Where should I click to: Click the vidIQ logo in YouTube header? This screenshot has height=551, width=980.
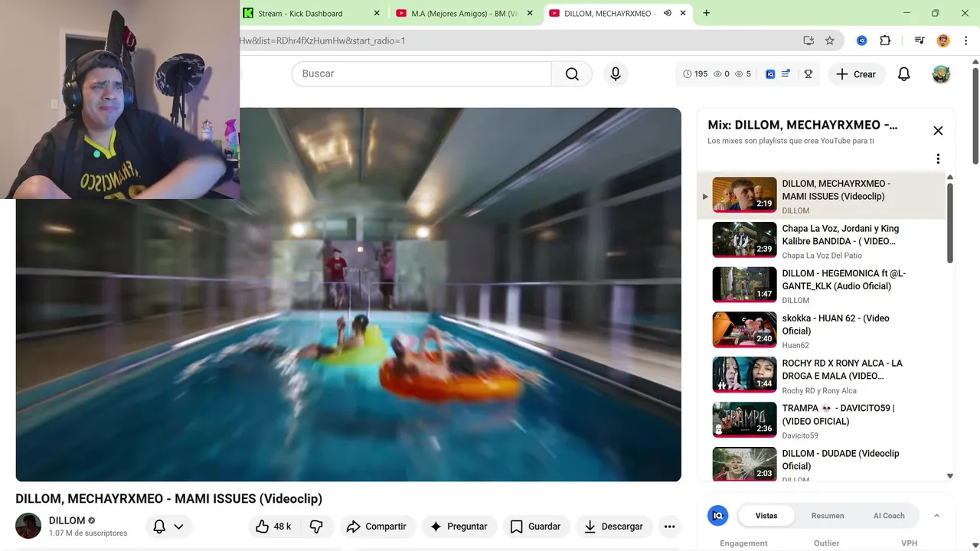click(770, 74)
